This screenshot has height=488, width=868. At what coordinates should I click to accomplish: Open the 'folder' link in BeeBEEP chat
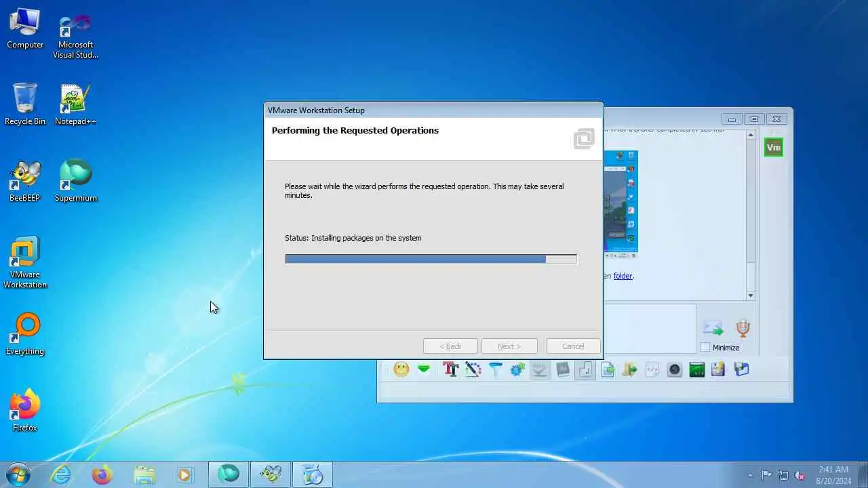click(623, 276)
